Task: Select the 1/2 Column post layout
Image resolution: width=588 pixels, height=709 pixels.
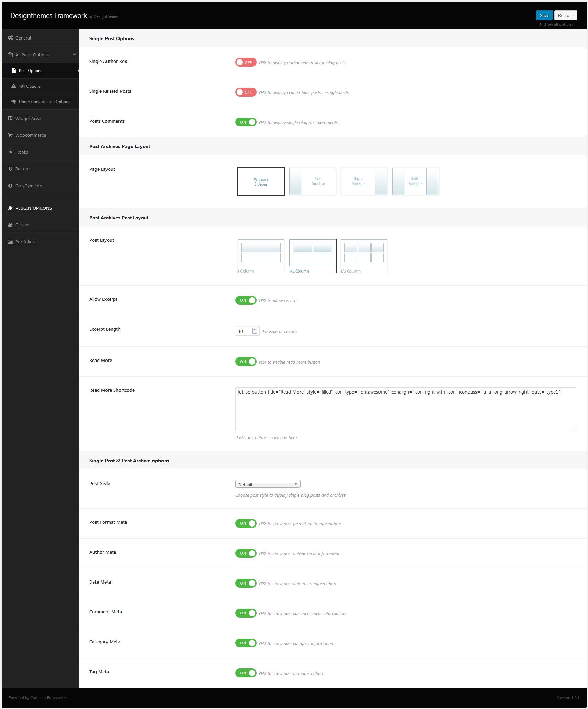Action: coord(313,256)
